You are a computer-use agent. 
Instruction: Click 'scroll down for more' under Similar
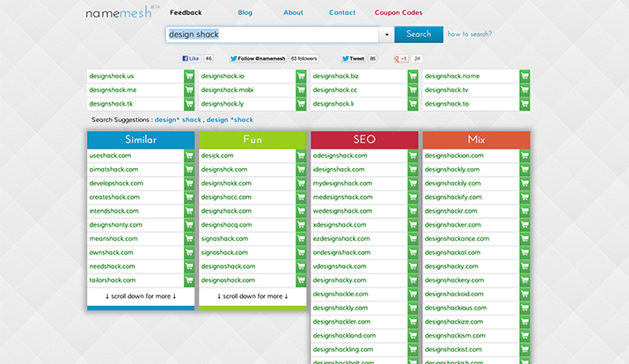click(x=141, y=296)
